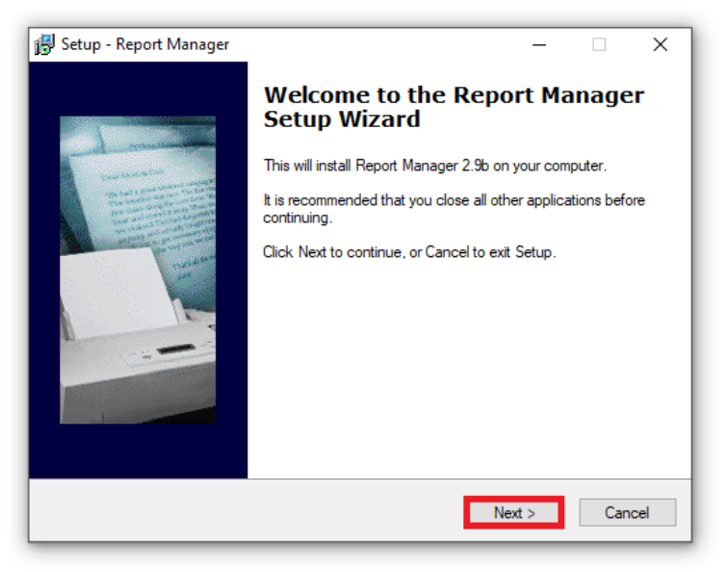
Task: Click the "Setup Wizard" heading line
Action: point(342,119)
